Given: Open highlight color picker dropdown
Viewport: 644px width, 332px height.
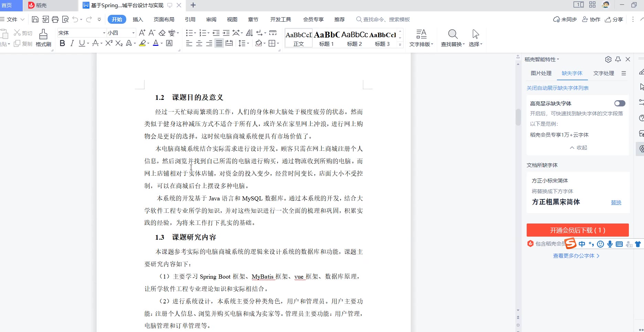Looking at the screenshot, I should point(148,43).
